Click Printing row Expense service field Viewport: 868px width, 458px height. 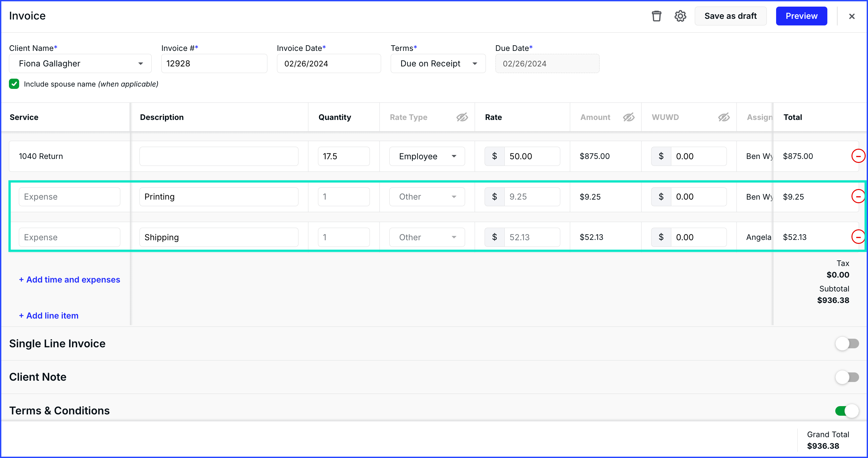(69, 197)
